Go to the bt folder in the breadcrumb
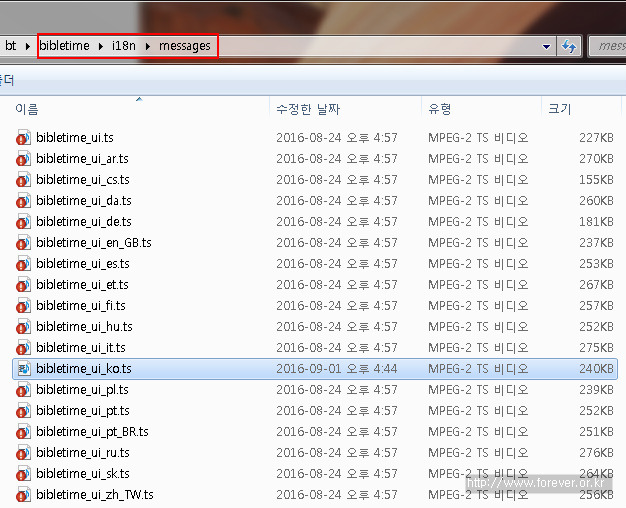626x508 pixels. pyautogui.click(x=10, y=46)
